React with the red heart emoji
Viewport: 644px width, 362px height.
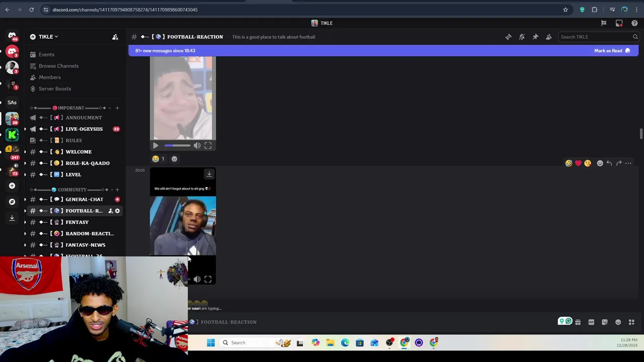578,163
